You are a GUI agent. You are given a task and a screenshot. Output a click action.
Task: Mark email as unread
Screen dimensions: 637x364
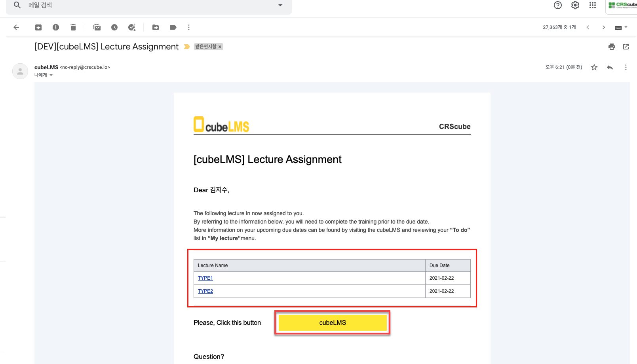pyautogui.click(x=97, y=27)
